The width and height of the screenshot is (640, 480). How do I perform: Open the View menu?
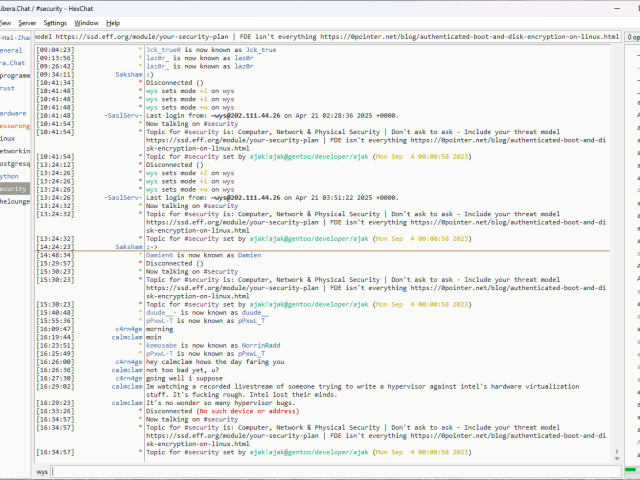(x=5, y=22)
